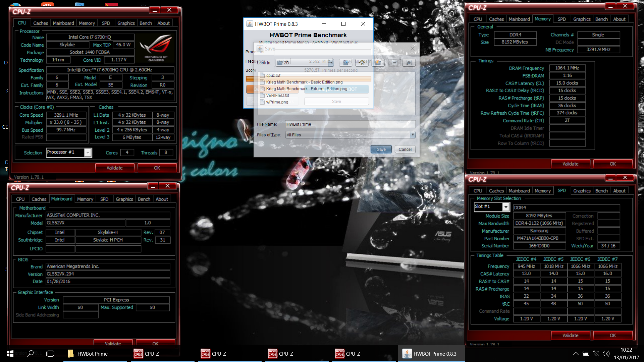Click the Part Number M471A1K43BB0-CPB value

pyautogui.click(x=539, y=238)
